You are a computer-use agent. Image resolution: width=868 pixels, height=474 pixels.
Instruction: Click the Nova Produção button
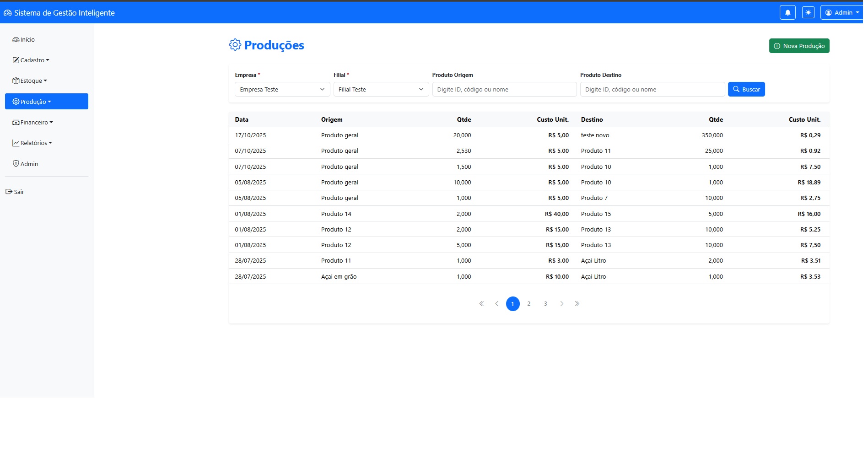tap(798, 46)
